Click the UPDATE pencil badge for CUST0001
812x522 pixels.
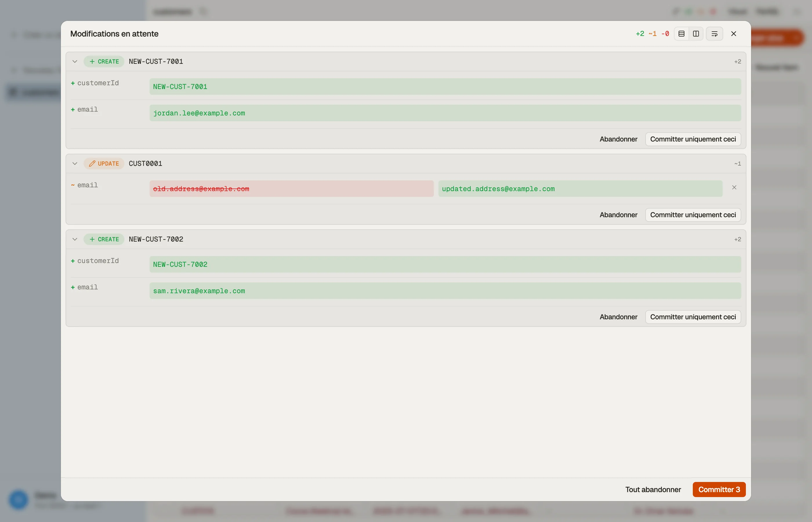coord(104,163)
